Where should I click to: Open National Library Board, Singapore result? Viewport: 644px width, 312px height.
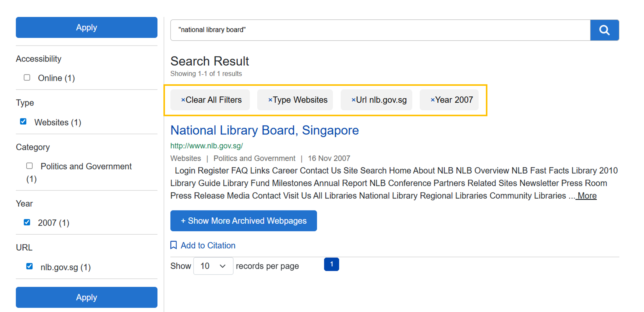point(264,130)
